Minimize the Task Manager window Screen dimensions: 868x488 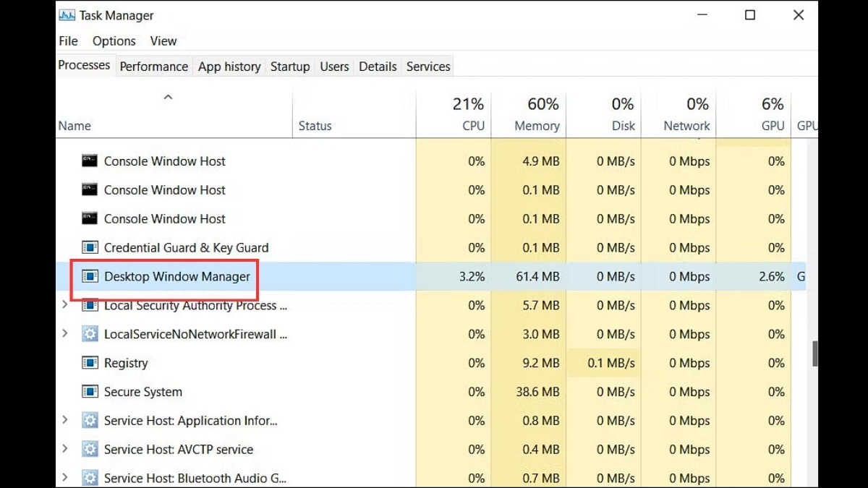click(x=702, y=14)
